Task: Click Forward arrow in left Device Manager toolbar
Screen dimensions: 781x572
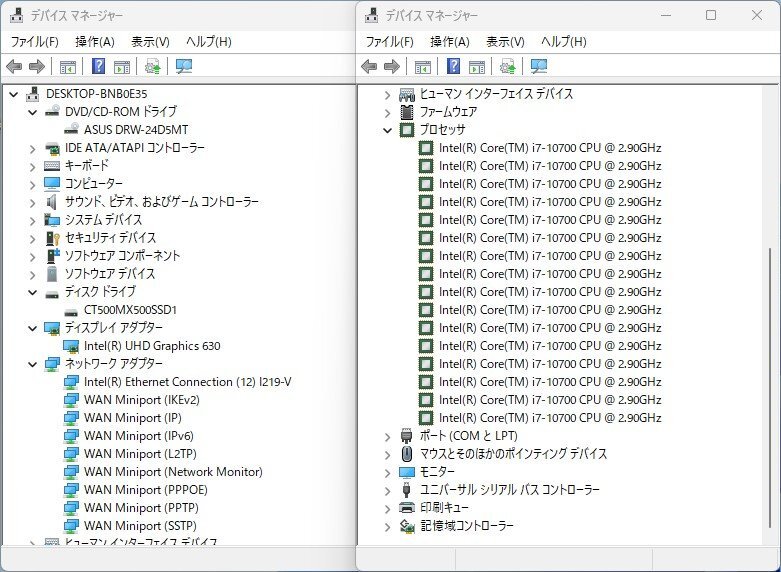Action: coord(37,66)
